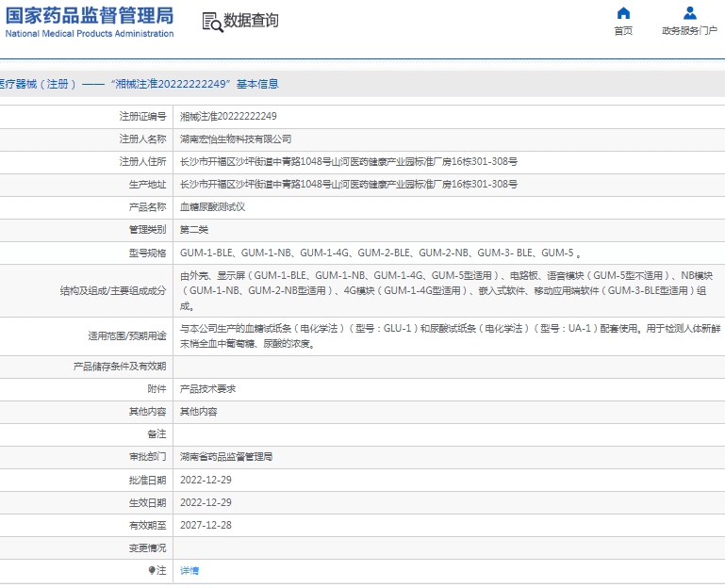This screenshot has width=725, height=588.
Task: Click the 结构及组成/主要组成成分 label
Action: click(x=113, y=291)
